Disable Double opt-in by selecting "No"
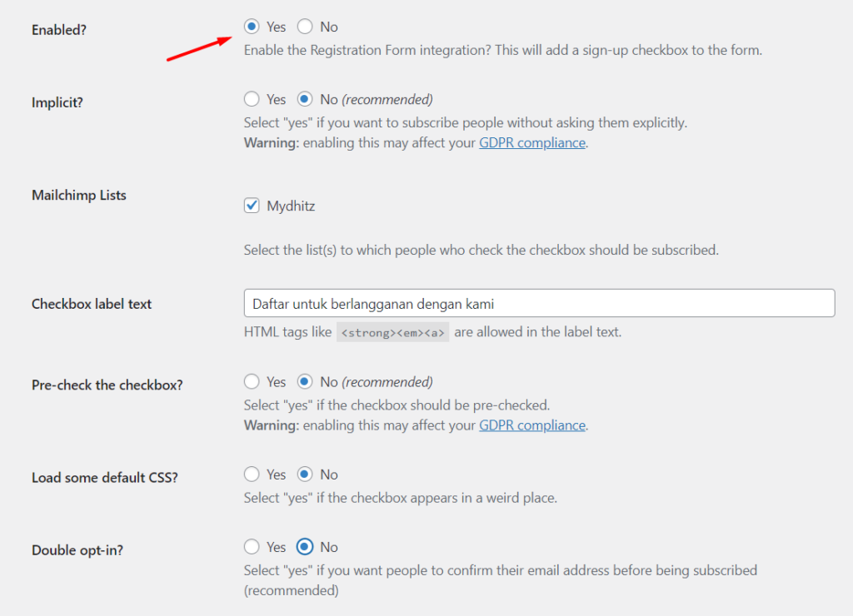This screenshot has width=853, height=616. [305, 547]
